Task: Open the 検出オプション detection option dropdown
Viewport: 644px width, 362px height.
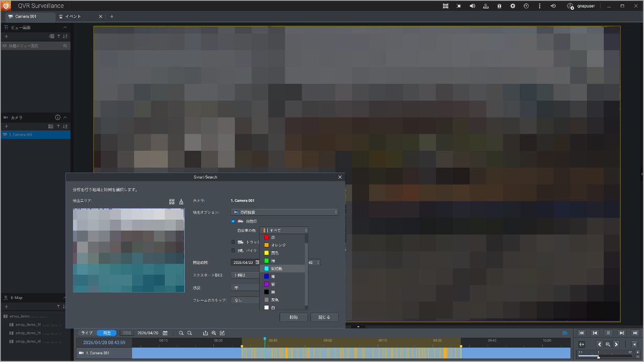Action: [x=284, y=212]
